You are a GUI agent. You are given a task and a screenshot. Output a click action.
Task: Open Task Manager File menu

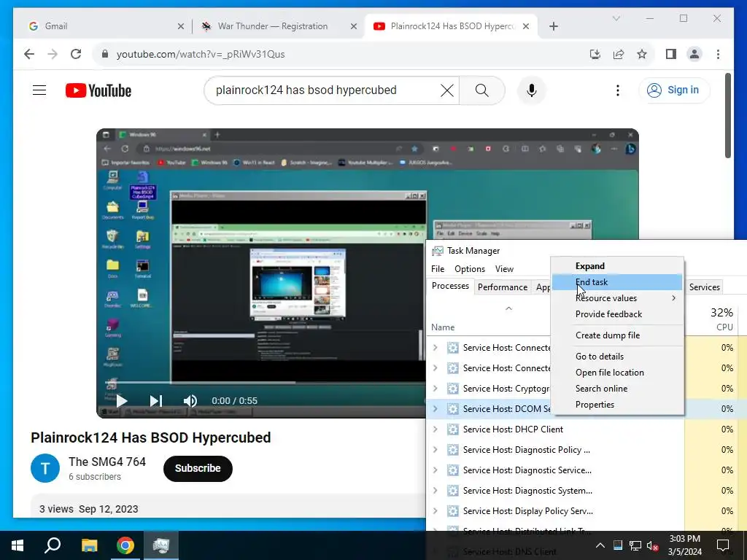tap(438, 269)
